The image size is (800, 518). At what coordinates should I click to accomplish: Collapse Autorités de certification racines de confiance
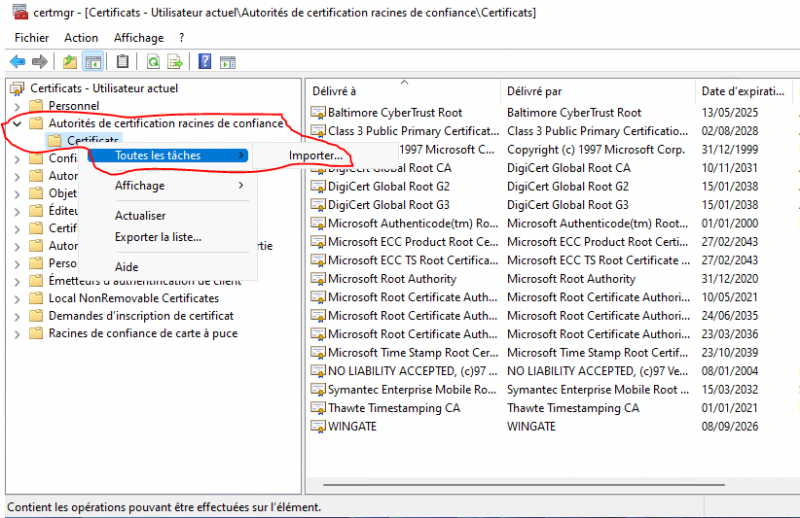tap(17, 124)
